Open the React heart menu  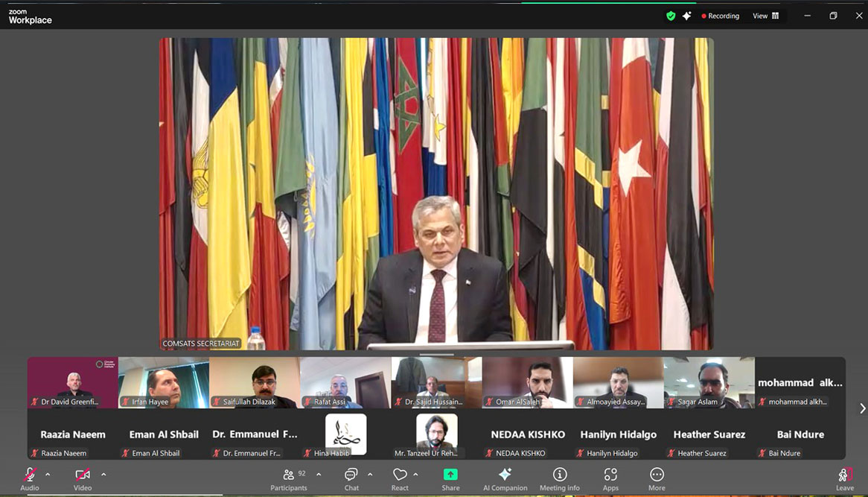tap(400, 479)
